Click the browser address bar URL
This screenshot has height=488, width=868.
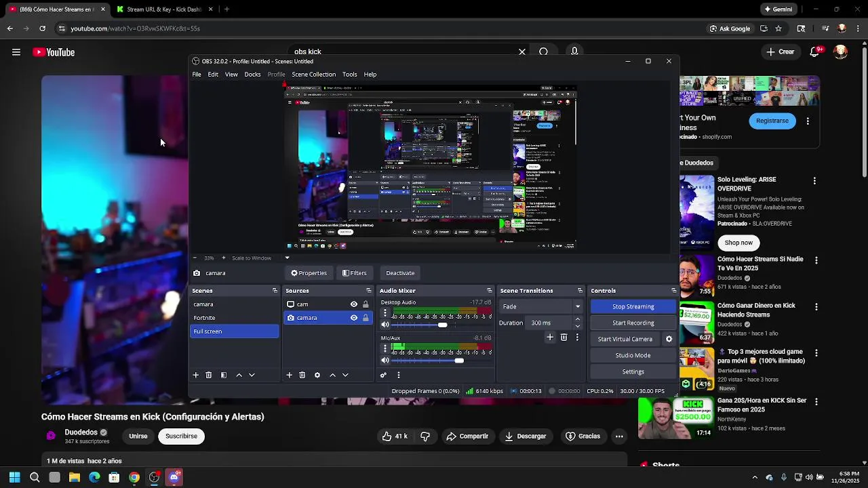pyautogui.click(x=135, y=28)
